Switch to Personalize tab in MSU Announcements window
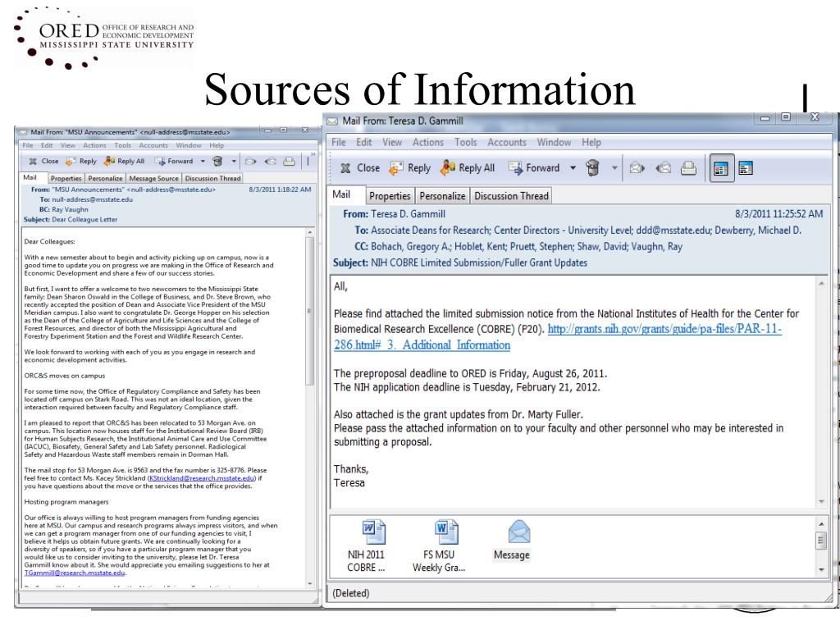This screenshot has width=840, height=630. [x=105, y=178]
